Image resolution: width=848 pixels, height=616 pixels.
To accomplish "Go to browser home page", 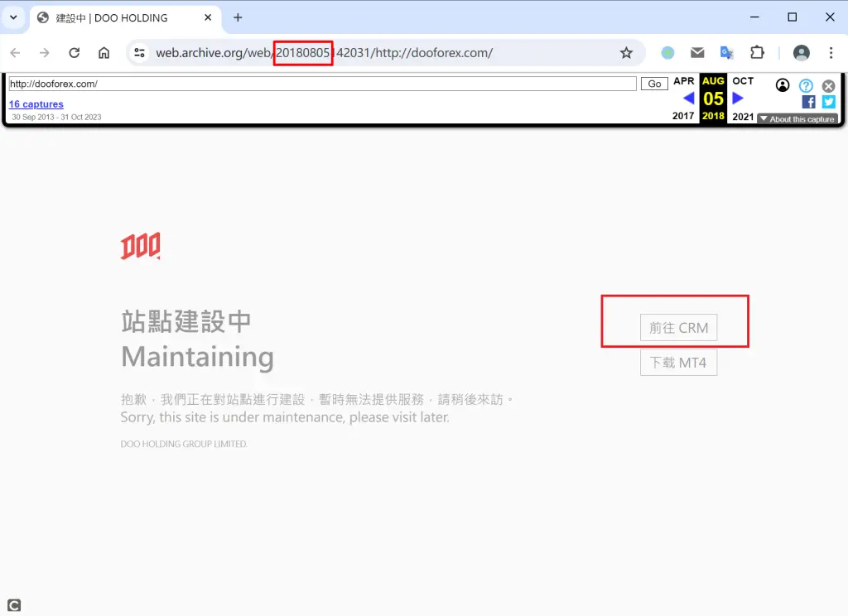I will 104,52.
